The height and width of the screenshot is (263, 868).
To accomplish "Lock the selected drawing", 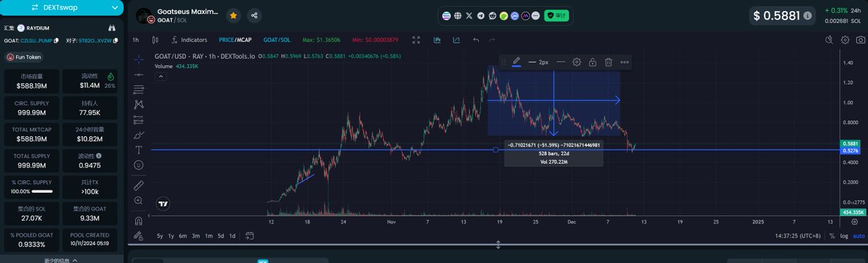I will coord(592,62).
